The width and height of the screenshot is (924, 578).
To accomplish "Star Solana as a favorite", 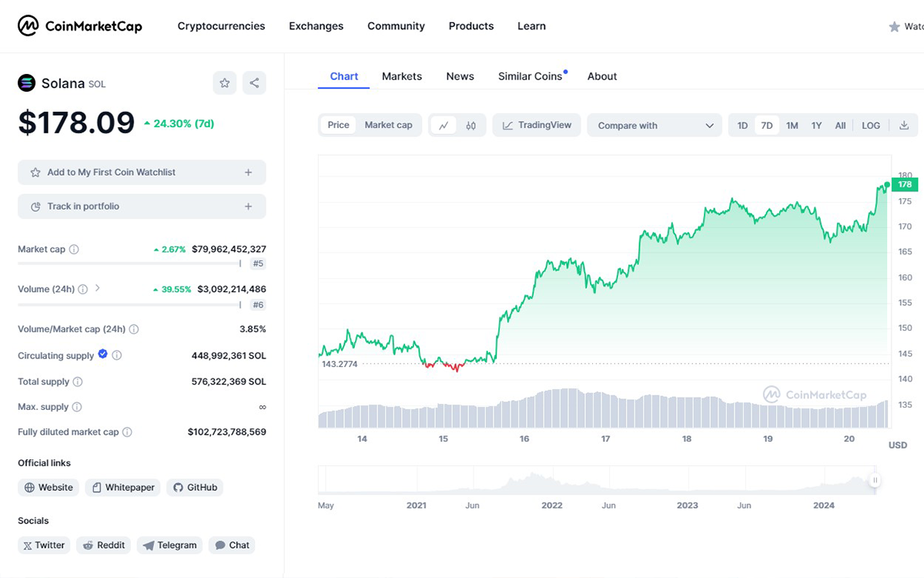I will click(224, 83).
